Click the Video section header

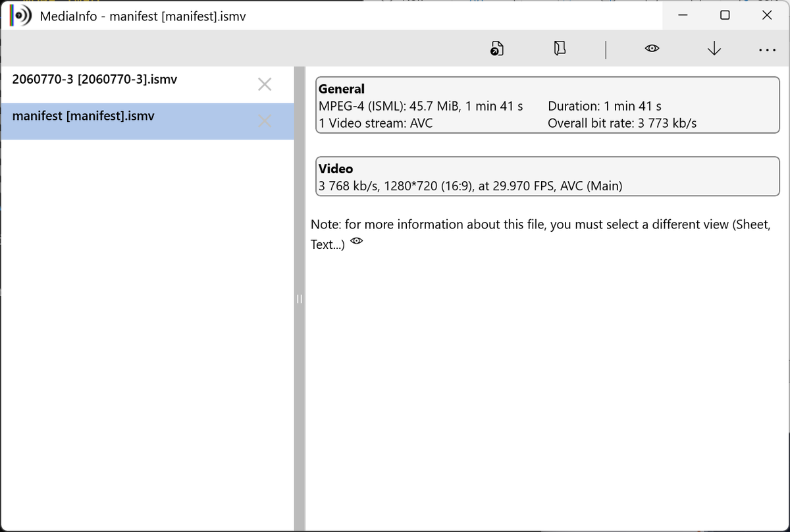pyautogui.click(x=336, y=169)
